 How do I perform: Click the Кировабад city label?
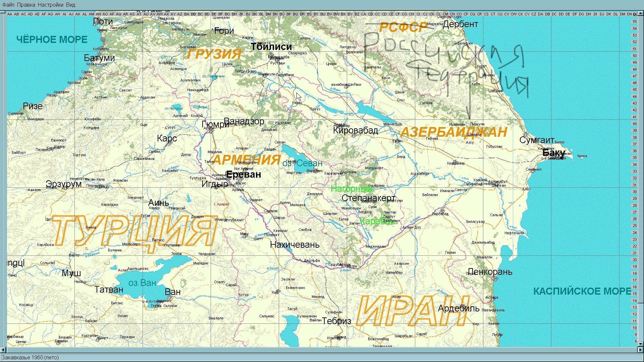[x=355, y=130]
